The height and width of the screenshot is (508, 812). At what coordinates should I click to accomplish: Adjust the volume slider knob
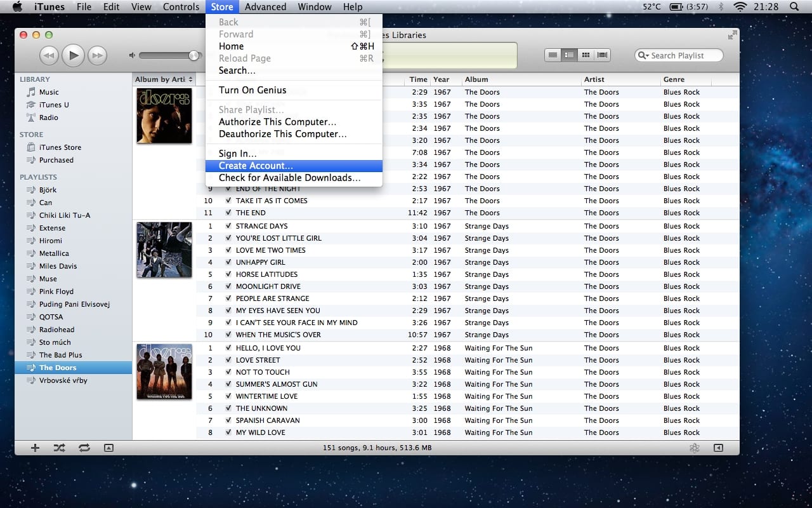click(193, 56)
